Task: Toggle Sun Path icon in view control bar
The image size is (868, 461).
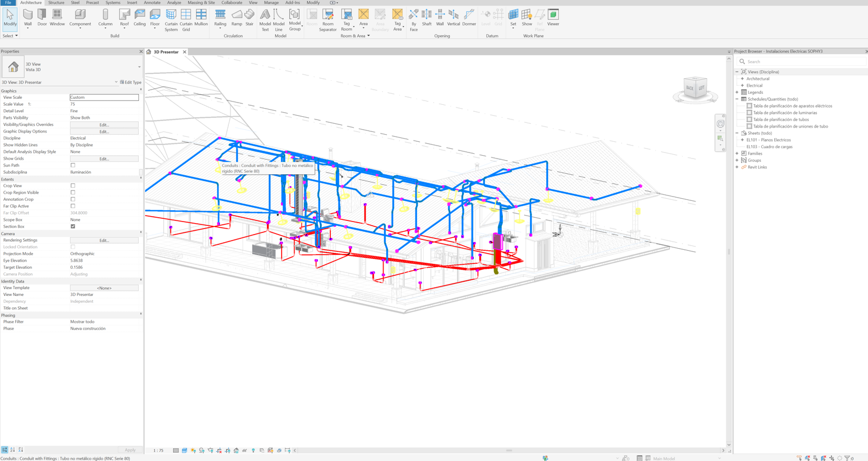Action: (193, 450)
